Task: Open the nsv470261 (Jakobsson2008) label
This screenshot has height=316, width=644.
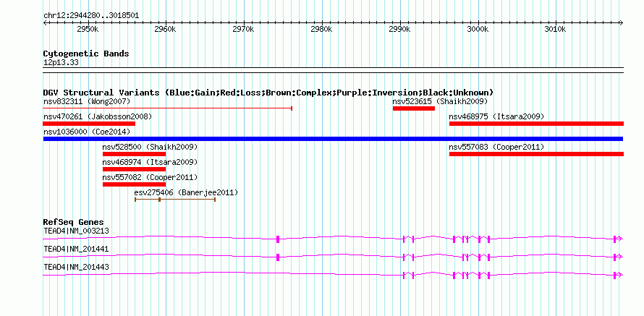Action: point(98,116)
